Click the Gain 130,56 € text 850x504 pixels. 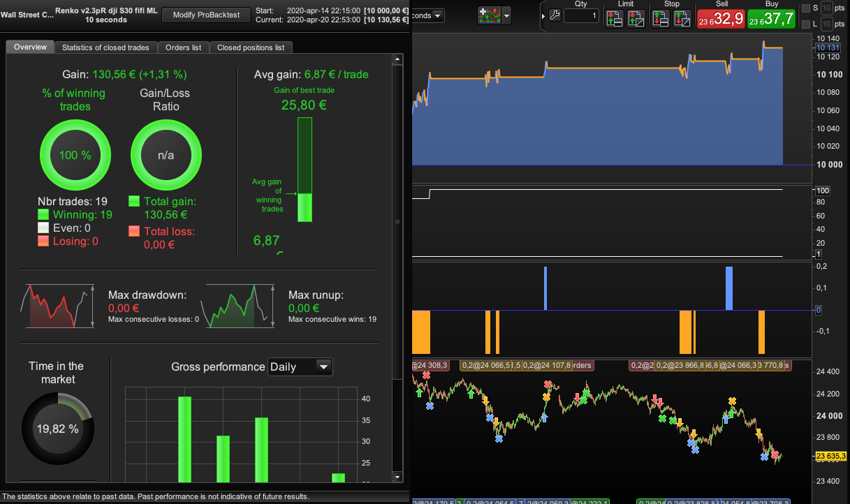tap(125, 74)
